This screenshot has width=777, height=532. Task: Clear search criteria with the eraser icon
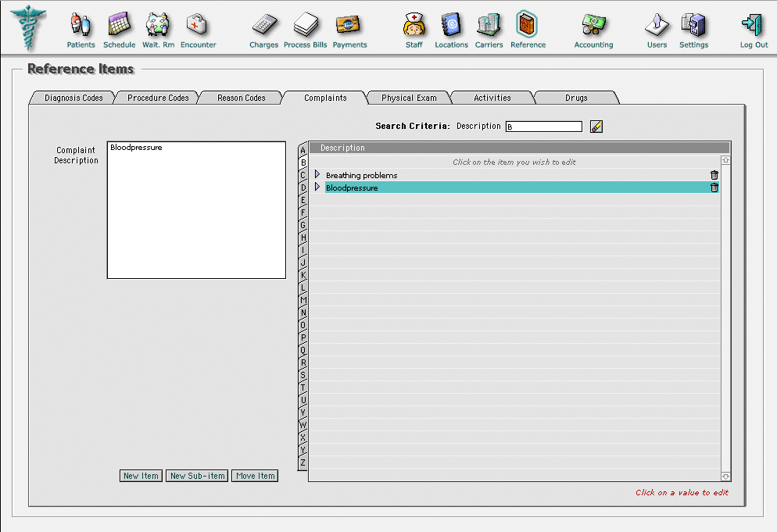[x=596, y=127]
